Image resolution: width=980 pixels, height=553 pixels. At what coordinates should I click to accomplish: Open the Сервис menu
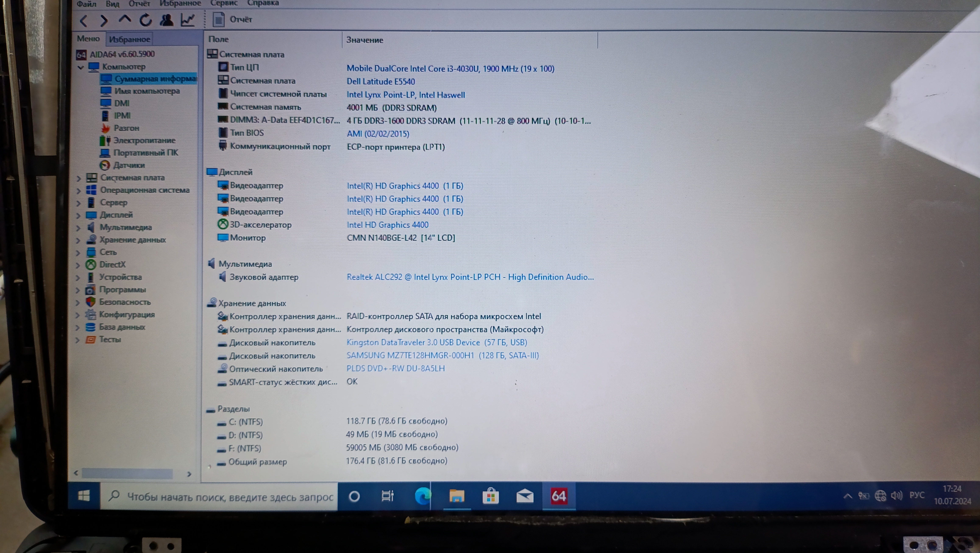pyautogui.click(x=224, y=3)
